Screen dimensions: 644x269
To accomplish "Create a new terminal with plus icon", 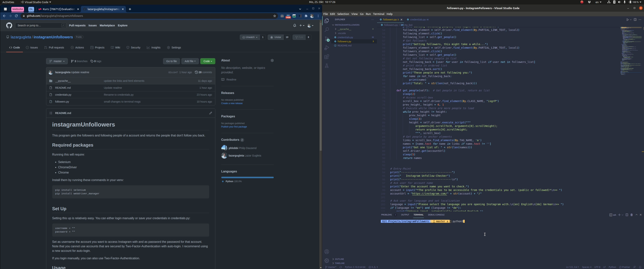I will tap(619, 215).
